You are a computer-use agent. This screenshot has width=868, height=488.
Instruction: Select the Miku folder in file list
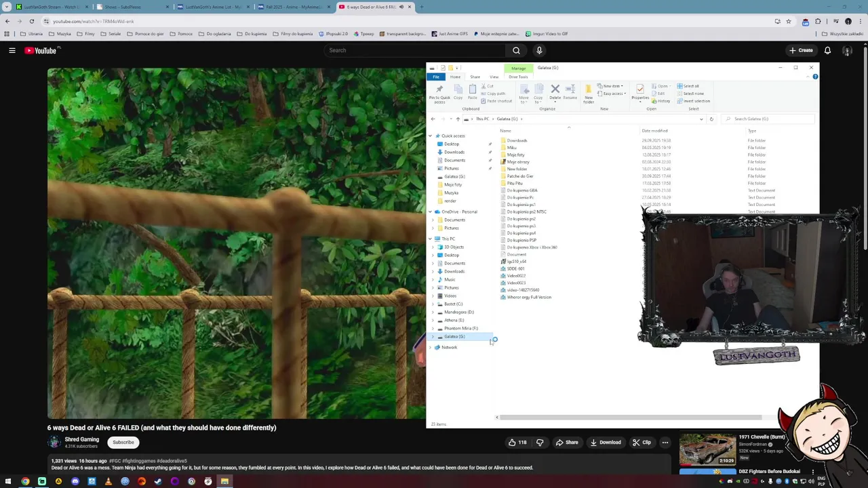pos(511,148)
